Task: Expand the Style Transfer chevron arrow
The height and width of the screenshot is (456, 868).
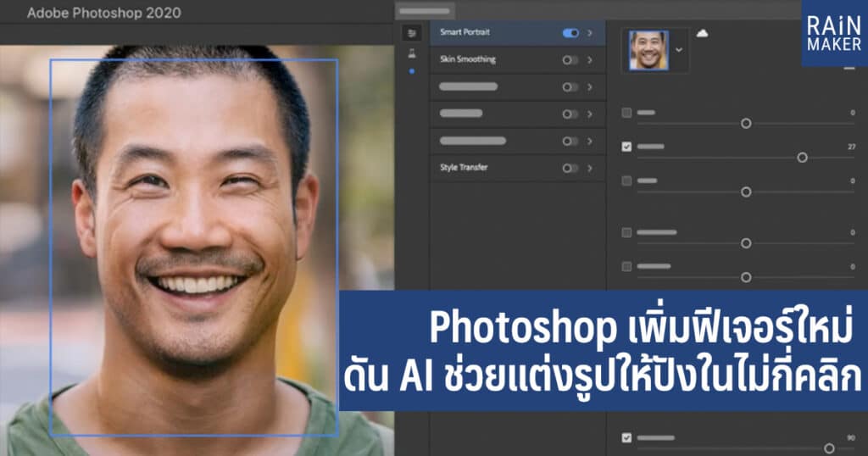Action: tap(590, 168)
